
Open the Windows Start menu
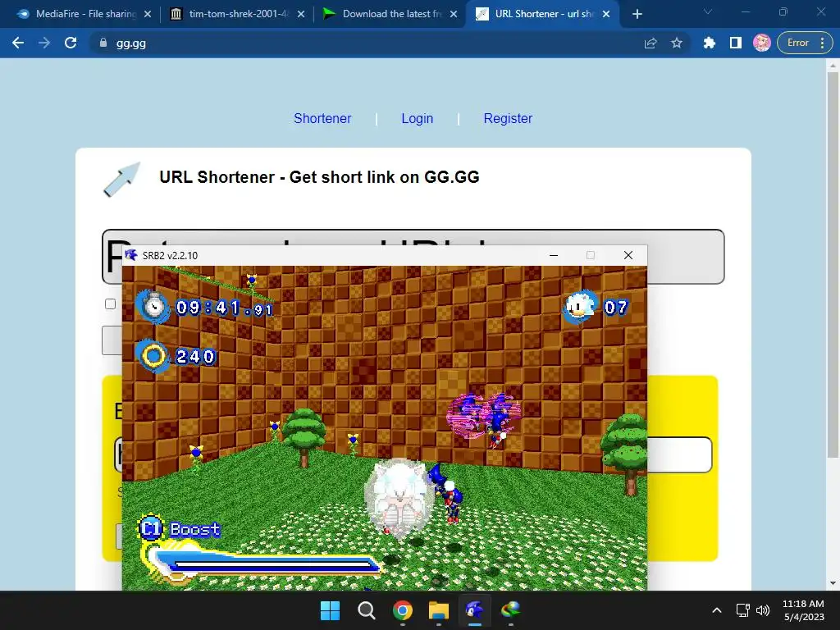pyautogui.click(x=330, y=610)
